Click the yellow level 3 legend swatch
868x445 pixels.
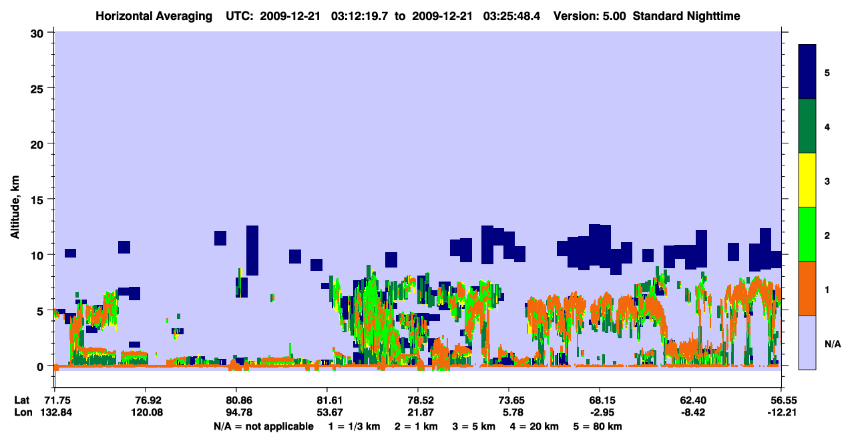tap(807, 180)
